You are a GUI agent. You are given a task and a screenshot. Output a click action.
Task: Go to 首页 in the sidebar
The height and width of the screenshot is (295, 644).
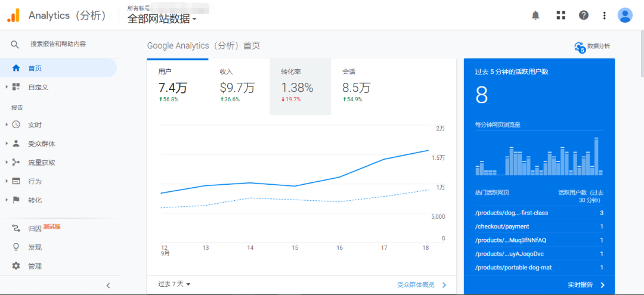click(58, 68)
